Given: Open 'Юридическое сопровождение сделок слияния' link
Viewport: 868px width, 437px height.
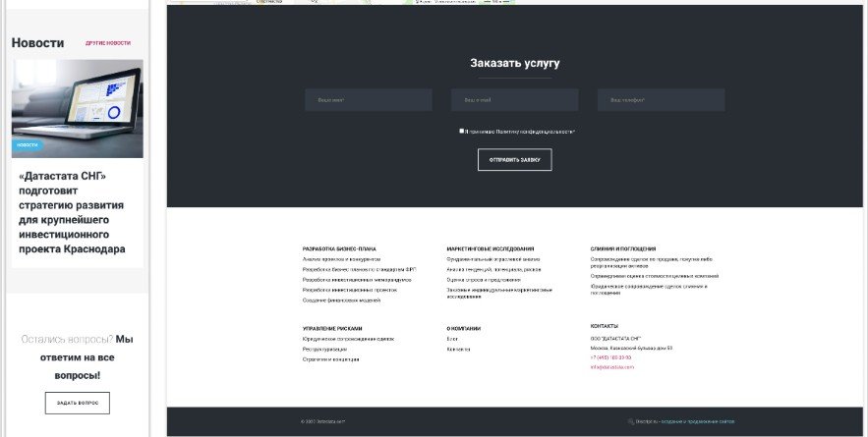Looking at the screenshot, I should (x=648, y=290).
